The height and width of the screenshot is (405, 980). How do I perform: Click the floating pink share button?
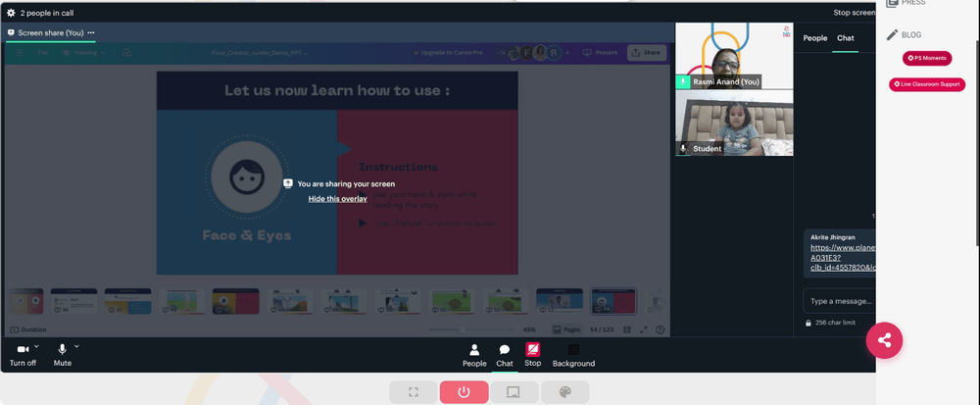(x=884, y=340)
